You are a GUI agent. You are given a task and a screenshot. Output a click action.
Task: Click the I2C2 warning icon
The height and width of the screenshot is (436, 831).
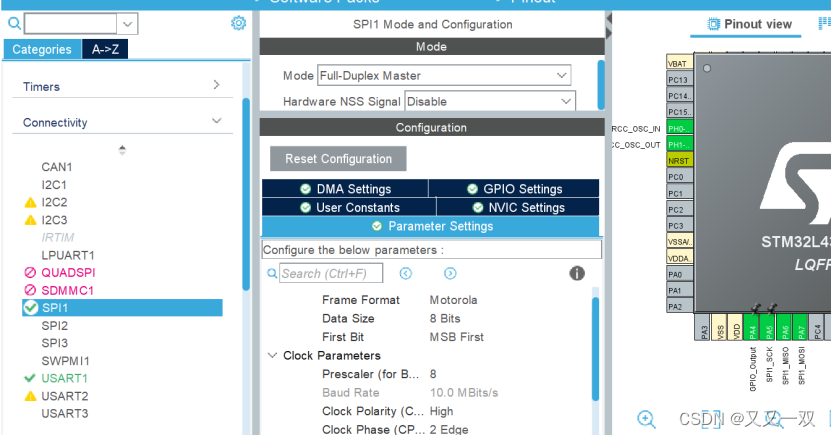(x=31, y=202)
